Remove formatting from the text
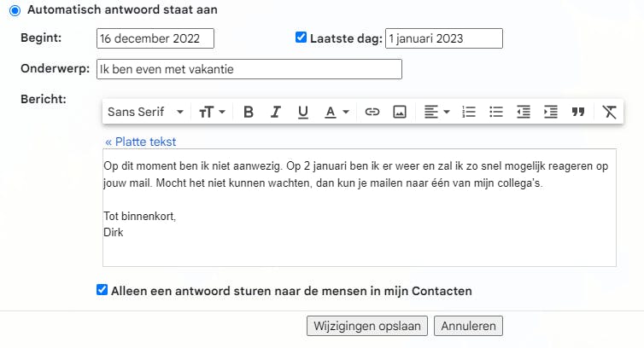The width and height of the screenshot is (644, 348). point(608,112)
